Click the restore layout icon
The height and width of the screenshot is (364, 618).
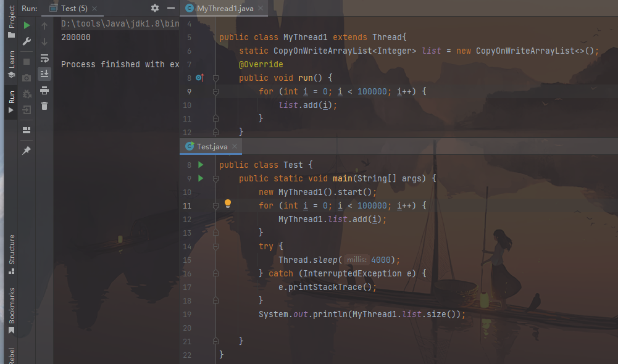27,130
